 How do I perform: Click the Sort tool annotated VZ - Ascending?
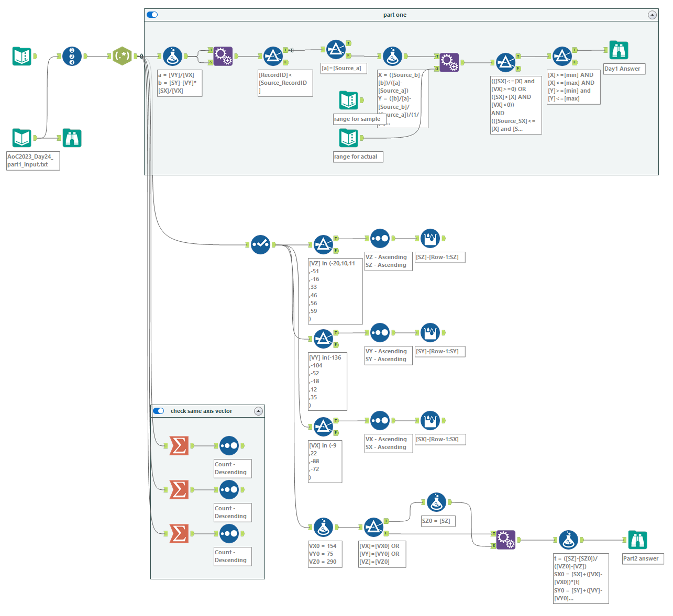point(380,238)
